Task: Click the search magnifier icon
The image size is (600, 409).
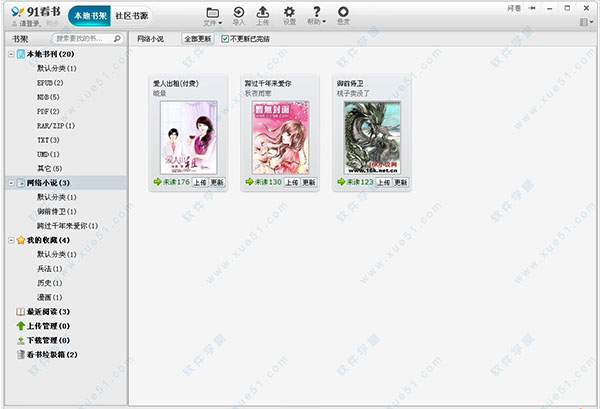Action: tap(117, 38)
